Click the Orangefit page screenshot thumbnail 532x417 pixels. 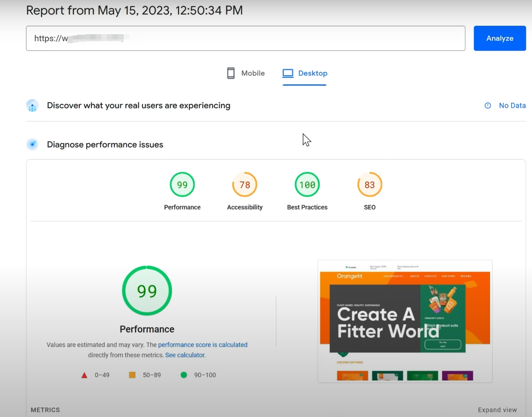[x=405, y=321]
